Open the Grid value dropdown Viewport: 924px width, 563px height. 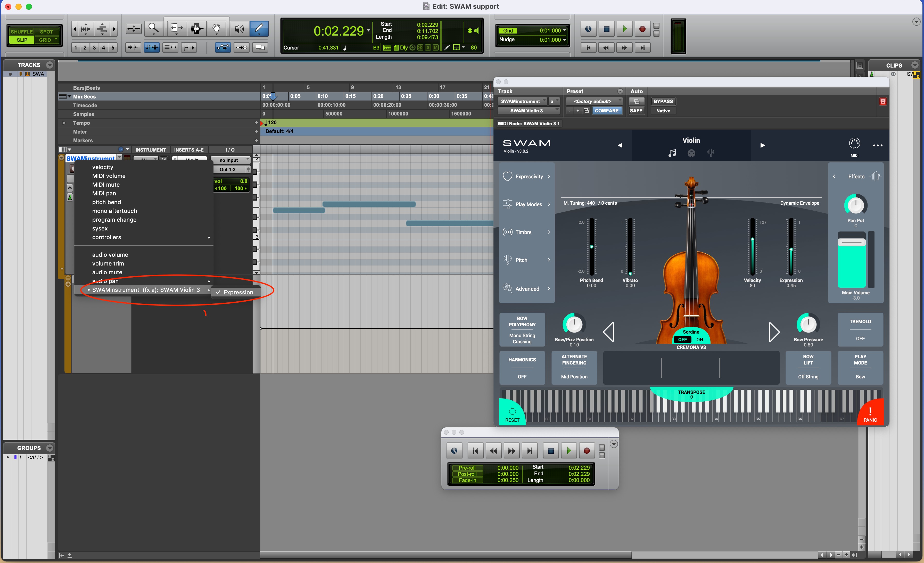pos(564,30)
